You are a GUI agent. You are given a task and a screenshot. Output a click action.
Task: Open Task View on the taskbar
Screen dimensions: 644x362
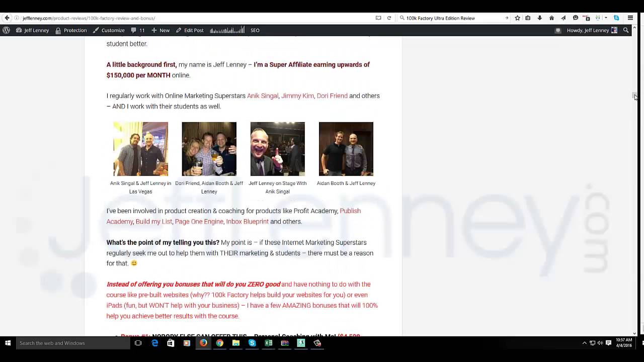coord(138,343)
